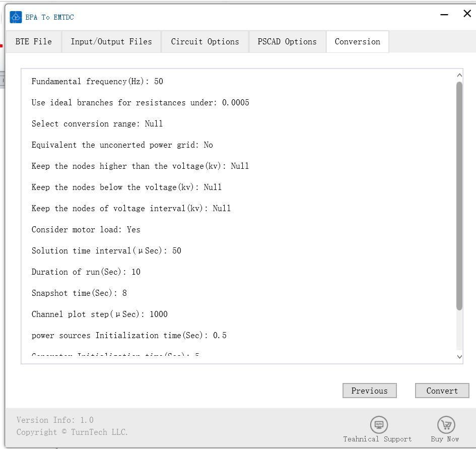
Task: Click 'power sources Initialization time(Sec): 0.5' line
Action: coord(129,336)
